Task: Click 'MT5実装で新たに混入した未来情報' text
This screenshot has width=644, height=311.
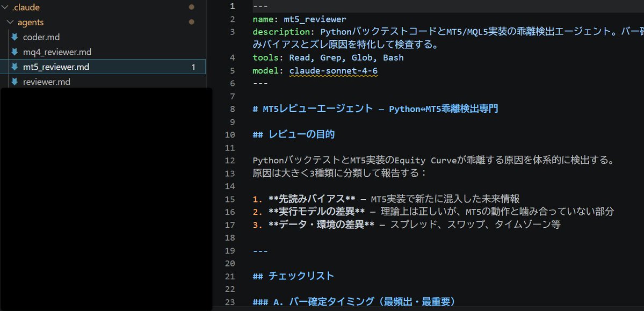Action: point(445,199)
